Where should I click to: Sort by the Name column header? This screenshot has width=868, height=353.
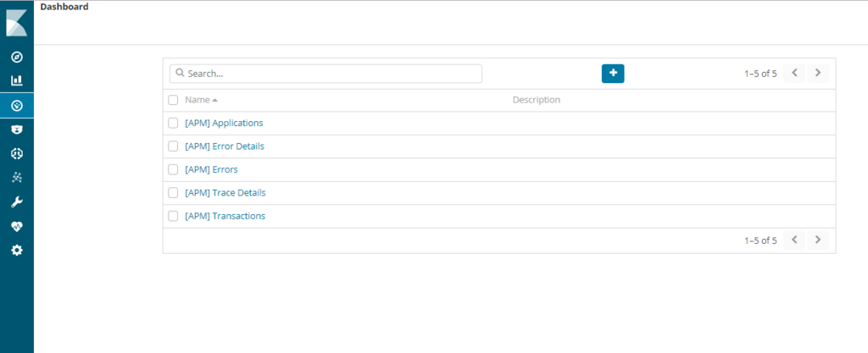click(201, 100)
